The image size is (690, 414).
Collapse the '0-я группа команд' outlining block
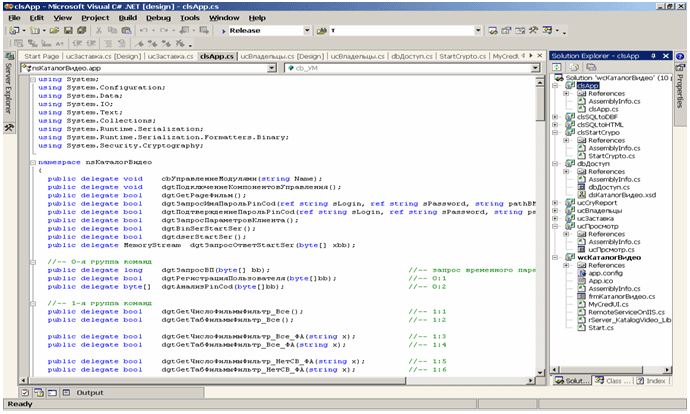33,262
